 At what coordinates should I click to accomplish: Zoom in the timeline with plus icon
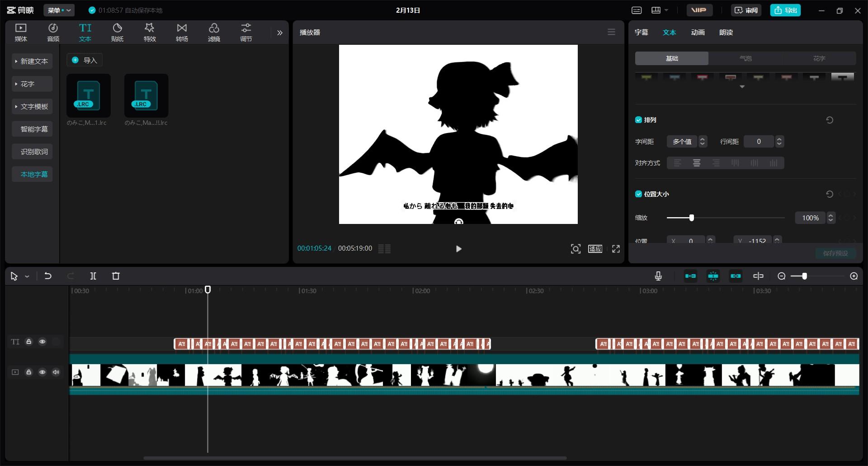(x=854, y=276)
